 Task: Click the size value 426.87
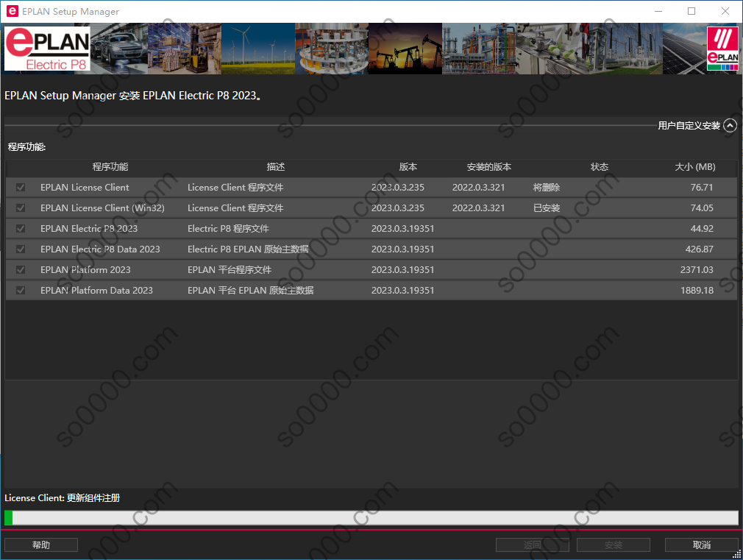pos(699,249)
